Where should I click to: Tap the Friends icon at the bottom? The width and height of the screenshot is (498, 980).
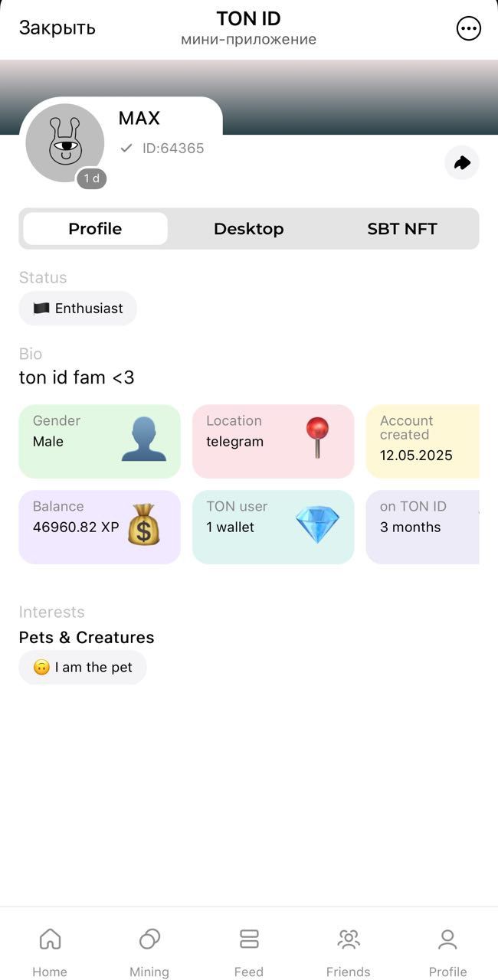click(349, 939)
